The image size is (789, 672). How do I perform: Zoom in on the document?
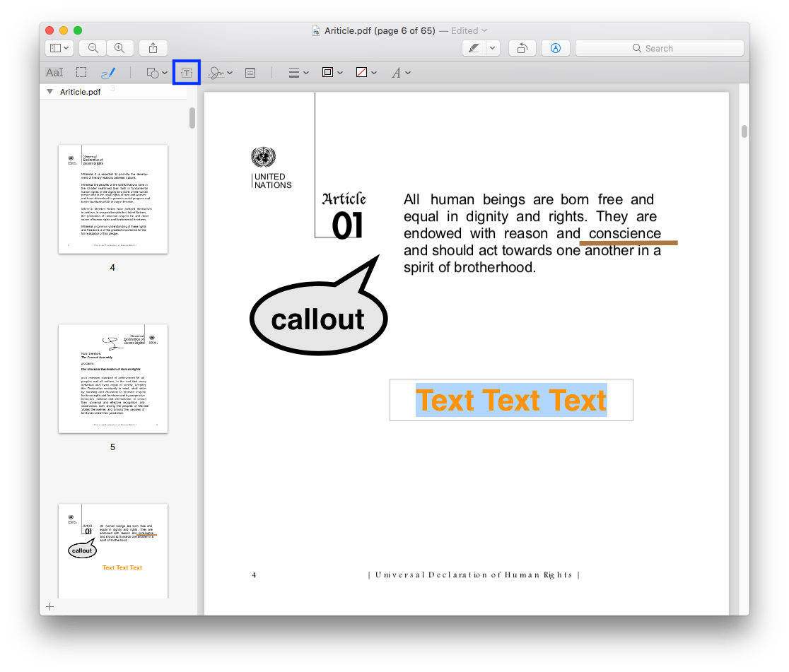pos(120,47)
